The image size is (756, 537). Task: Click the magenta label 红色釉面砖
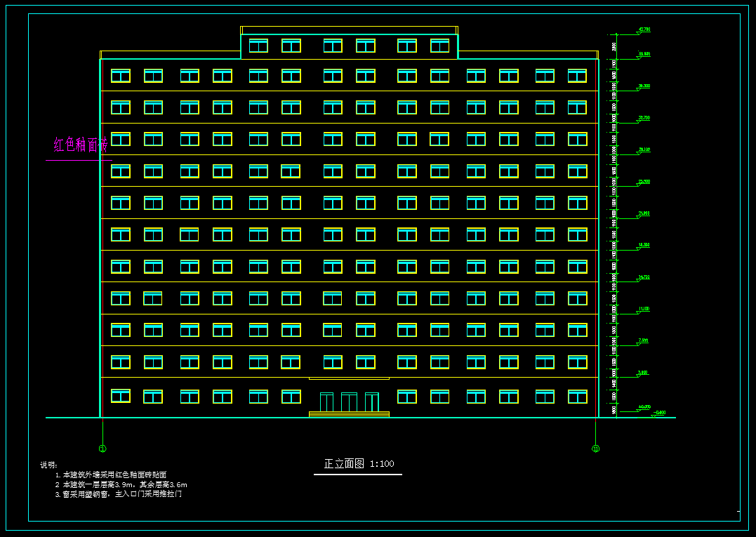coord(81,145)
